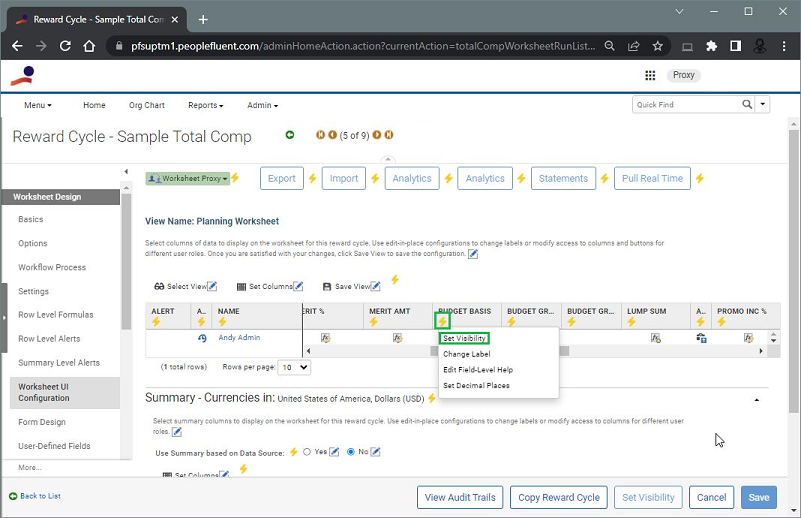Image resolution: width=801 pixels, height=518 pixels.
Task: Choose Change Label from context menu
Action: (x=467, y=354)
